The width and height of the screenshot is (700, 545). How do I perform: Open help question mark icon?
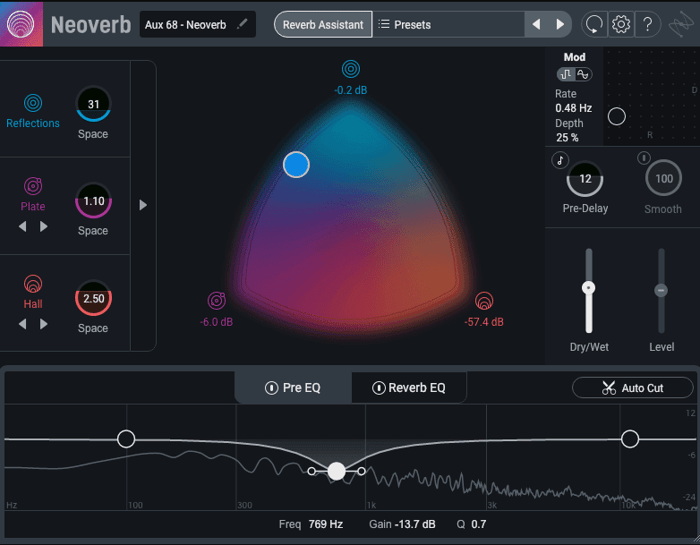(x=648, y=25)
